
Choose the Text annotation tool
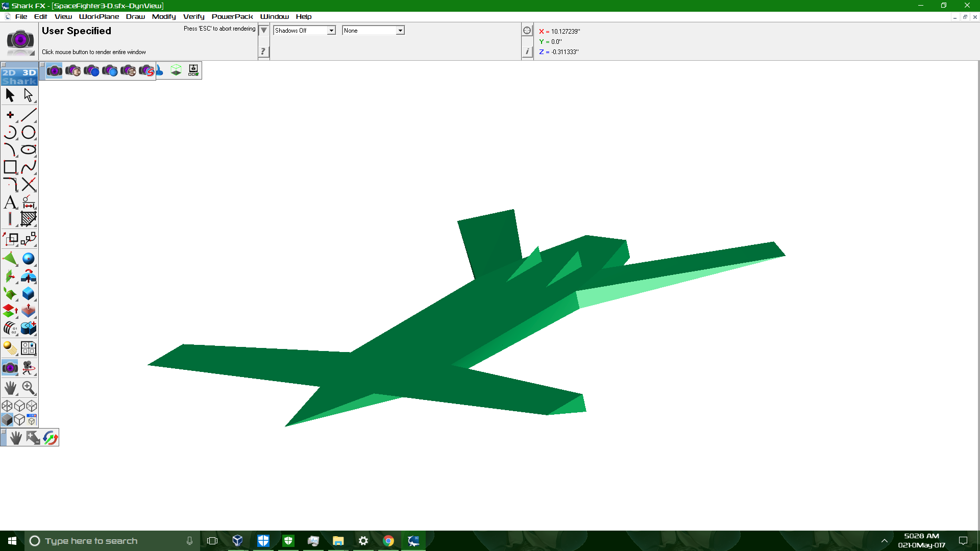pyautogui.click(x=10, y=202)
